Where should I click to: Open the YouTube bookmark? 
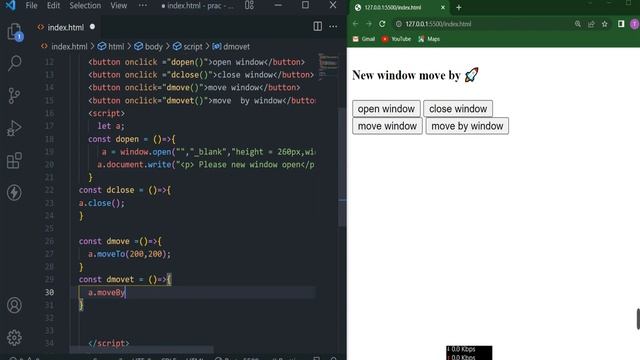pyautogui.click(x=396, y=39)
